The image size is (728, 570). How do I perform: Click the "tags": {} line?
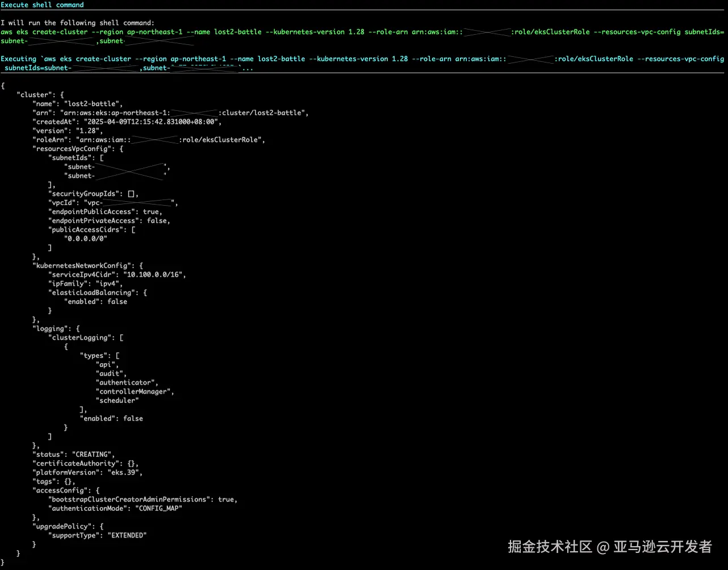(54, 481)
